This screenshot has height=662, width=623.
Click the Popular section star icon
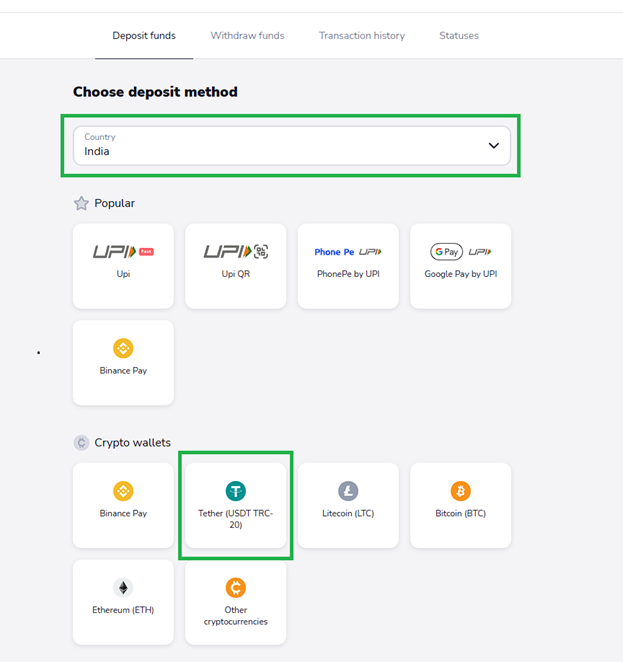(x=82, y=204)
